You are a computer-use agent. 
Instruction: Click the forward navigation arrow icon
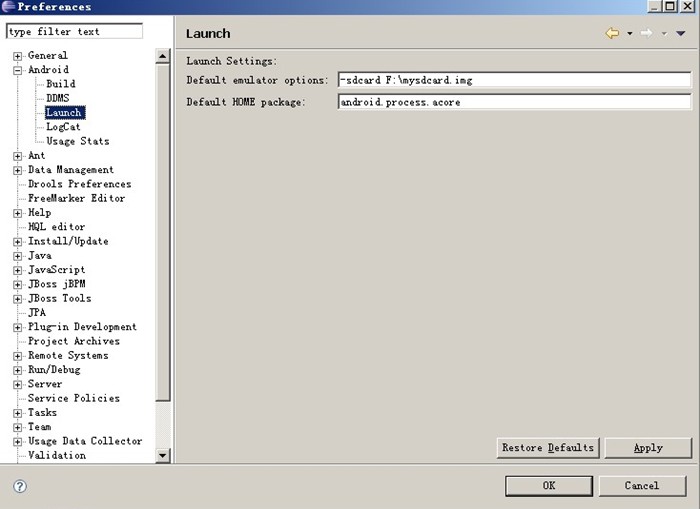(646, 33)
